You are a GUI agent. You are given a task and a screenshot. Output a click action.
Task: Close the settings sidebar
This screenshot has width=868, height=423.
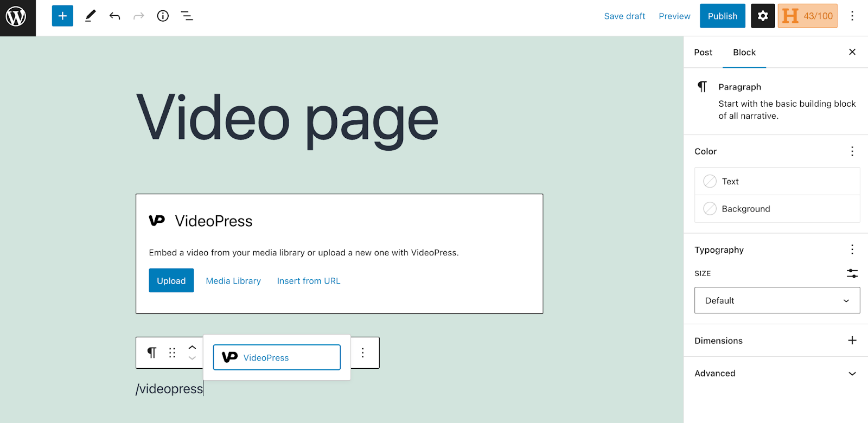point(852,52)
